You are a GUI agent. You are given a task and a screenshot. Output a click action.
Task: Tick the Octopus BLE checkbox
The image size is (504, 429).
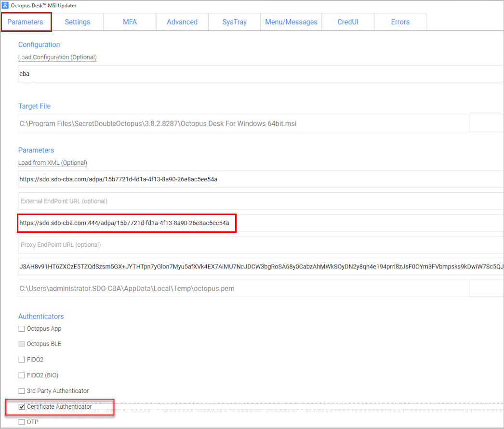22,344
